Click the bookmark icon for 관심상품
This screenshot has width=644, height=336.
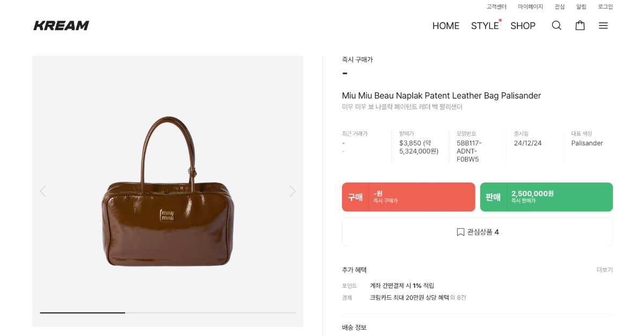460,232
